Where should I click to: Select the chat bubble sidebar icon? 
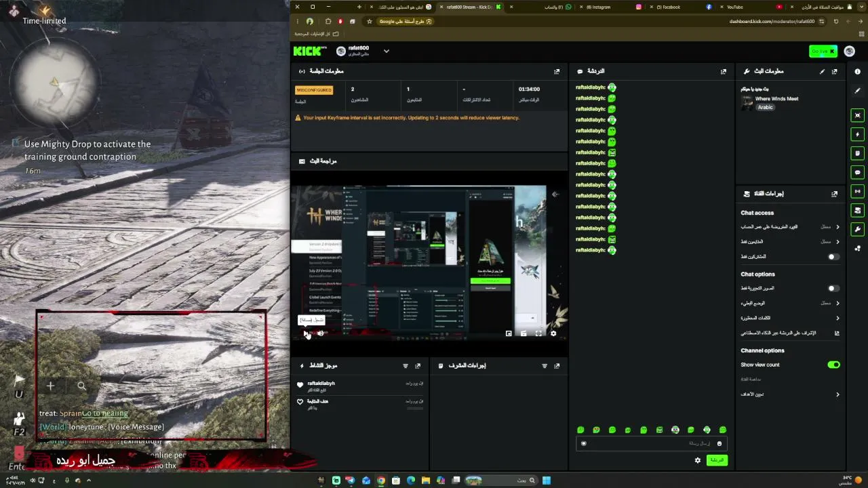[x=858, y=172]
